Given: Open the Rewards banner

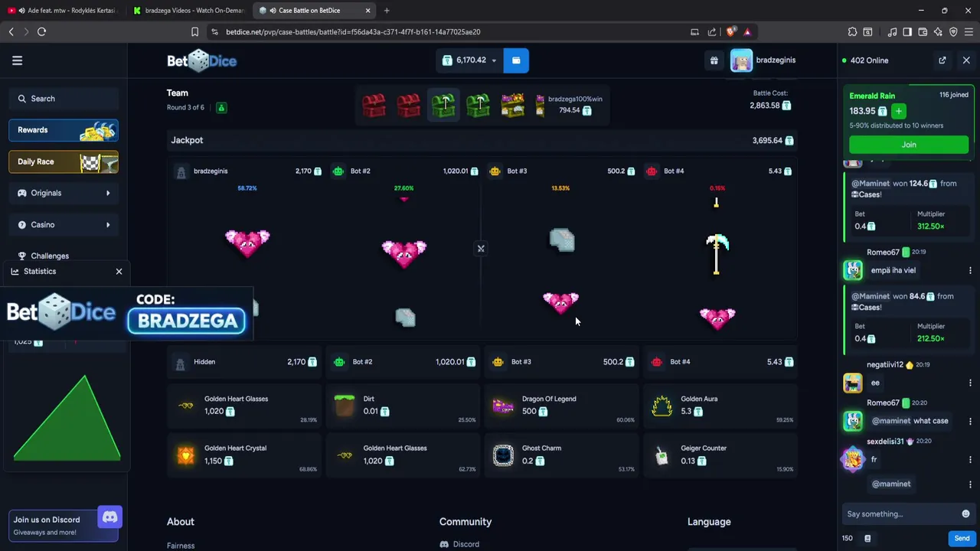Looking at the screenshot, I should (64, 130).
